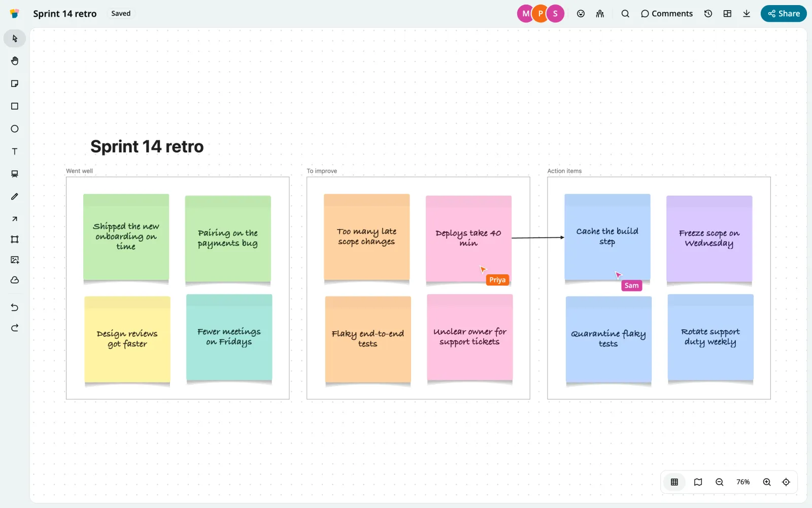This screenshot has height=508, width=812.
Task: Open the 76% zoom level menu
Action: [743, 482]
